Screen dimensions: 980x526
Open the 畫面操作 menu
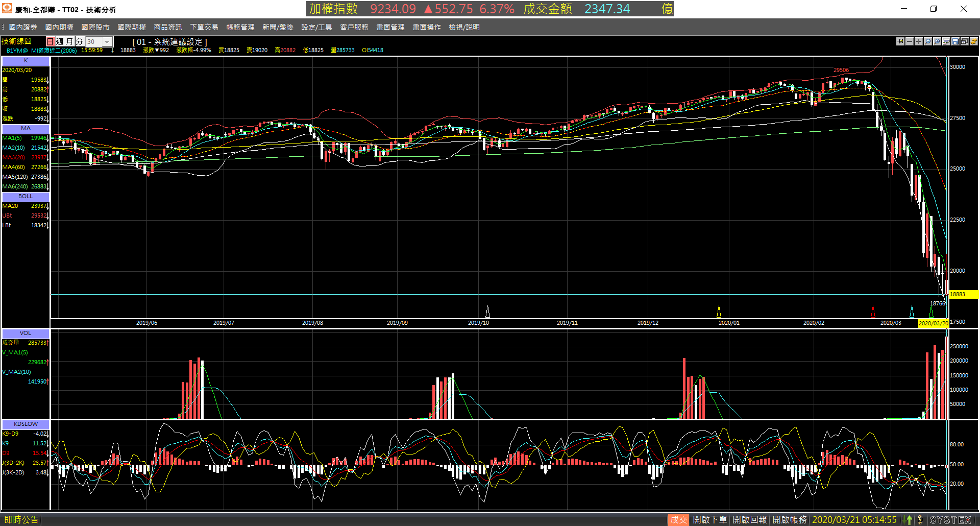click(427, 27)
